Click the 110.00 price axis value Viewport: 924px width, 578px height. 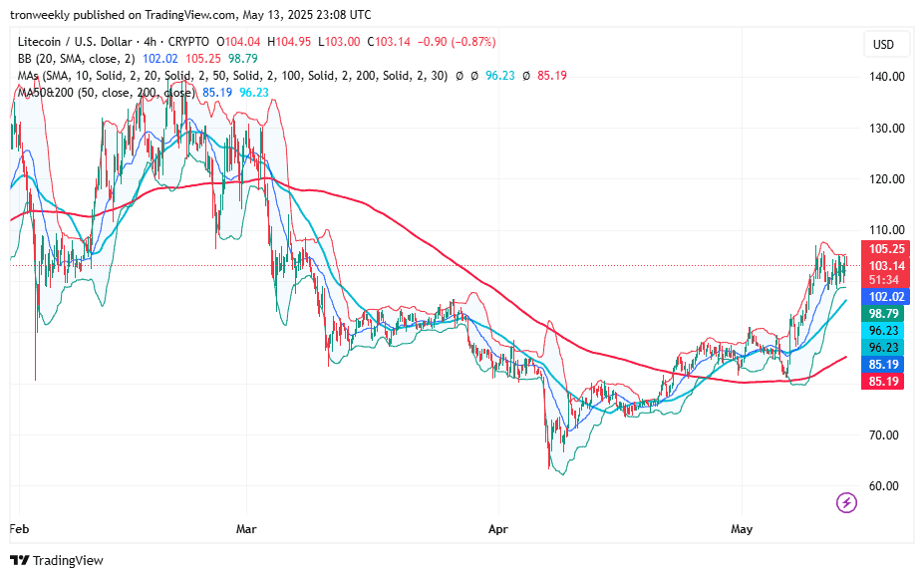pyautogui.click(x=886, y=230)
